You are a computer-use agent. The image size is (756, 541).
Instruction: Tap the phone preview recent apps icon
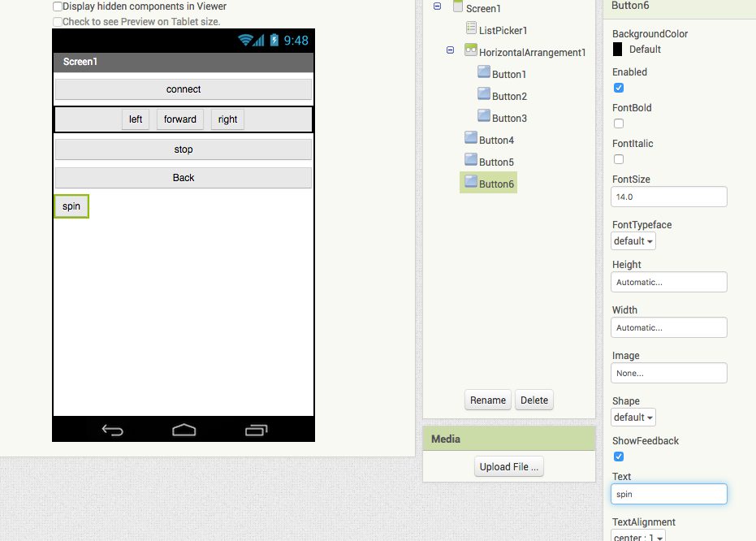(256, 430)
